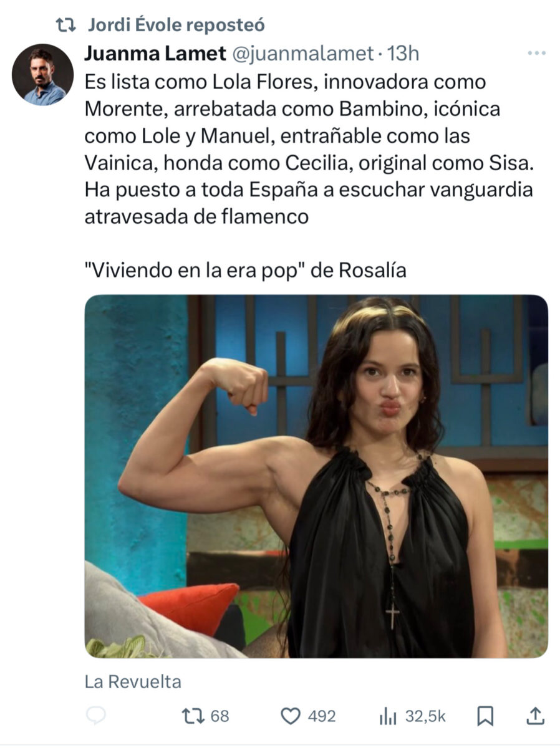Open the tweet's image in full view
Image resolution: width=560 pixels, height=748 pixels.
pos(316,476)
